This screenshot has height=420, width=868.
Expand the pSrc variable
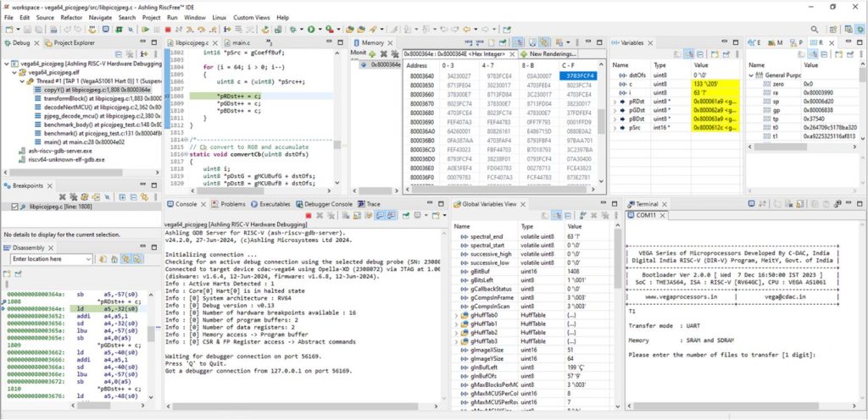(x=615, y=128)
